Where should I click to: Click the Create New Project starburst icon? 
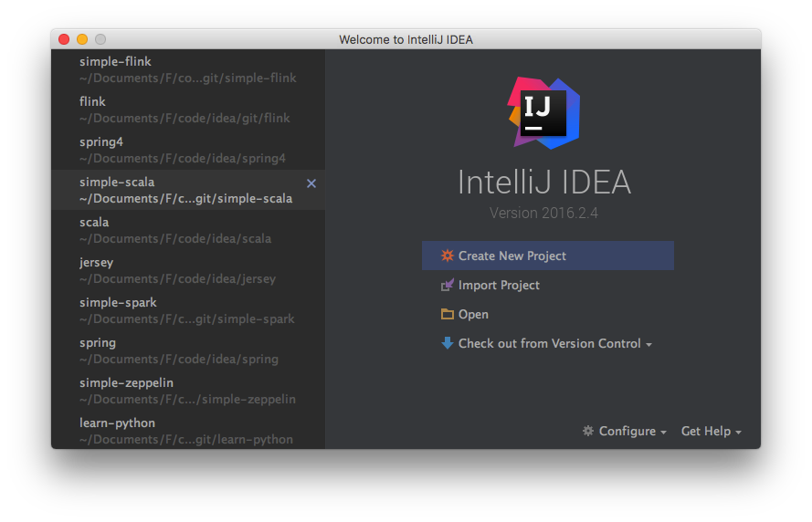pyautogui.click(x=447, y=256)
